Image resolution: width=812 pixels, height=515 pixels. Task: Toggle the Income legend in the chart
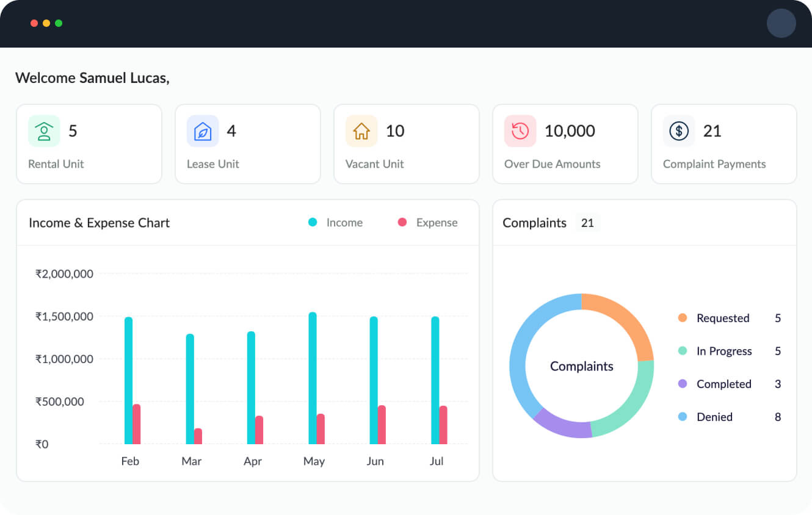335,222
